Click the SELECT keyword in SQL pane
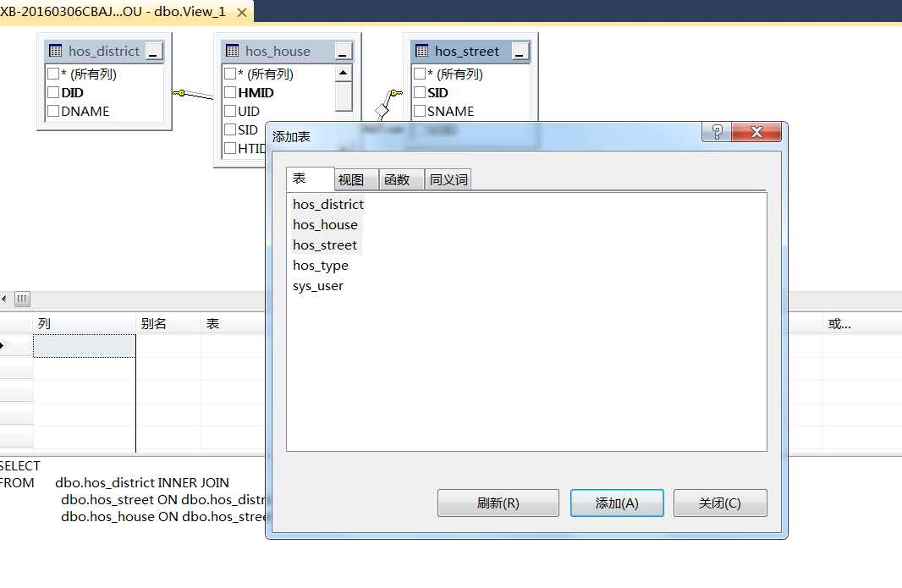Viewport: 902px width, 588px height. click(20, 465)
